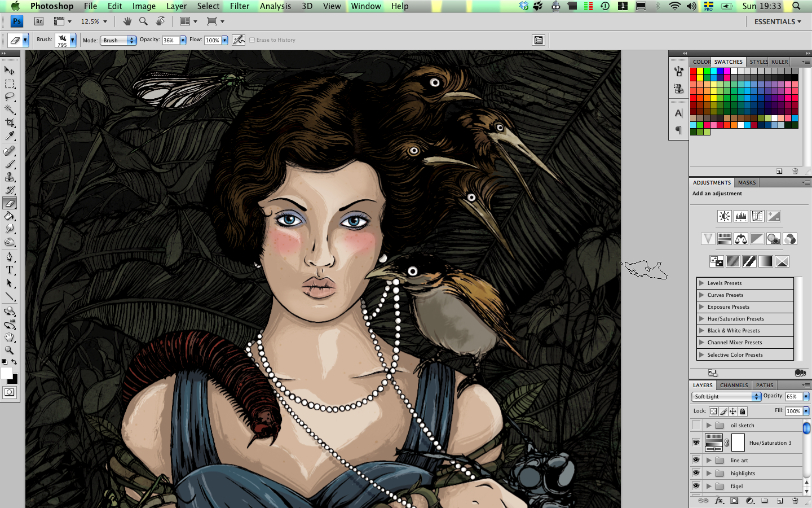Select the Brush tool in the toolbox
812x508 pixels.
coord(10,164)
